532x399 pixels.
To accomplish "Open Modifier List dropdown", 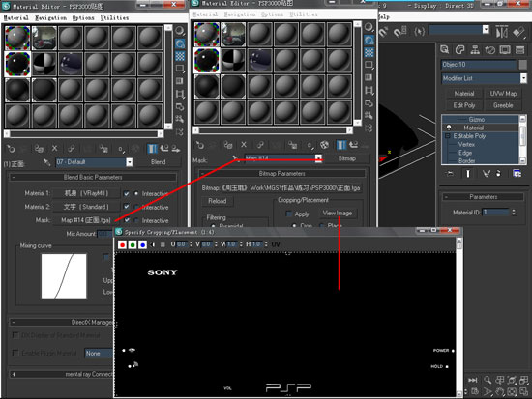I will coord(523,78).
